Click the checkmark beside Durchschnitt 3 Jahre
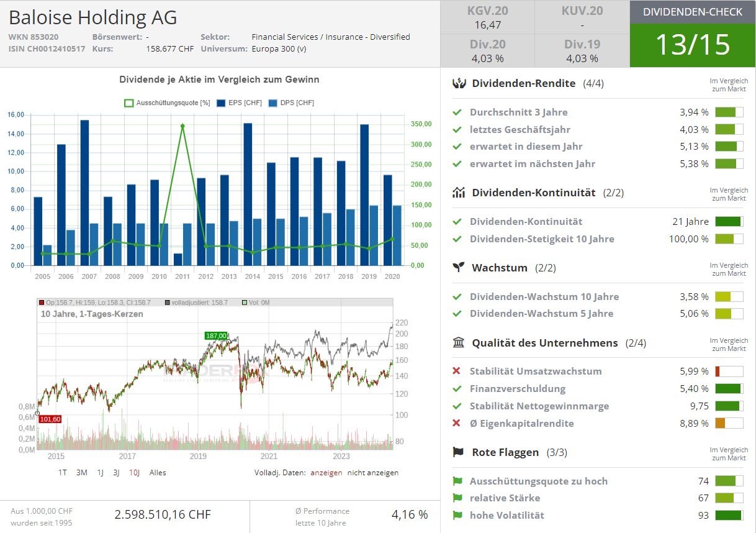 pos(457,112)
